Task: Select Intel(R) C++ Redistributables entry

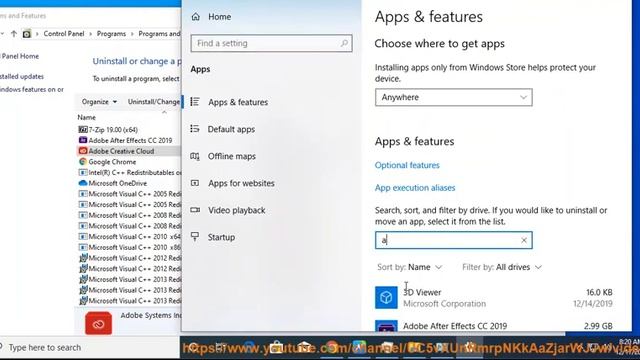Action: tap(135, 173)
